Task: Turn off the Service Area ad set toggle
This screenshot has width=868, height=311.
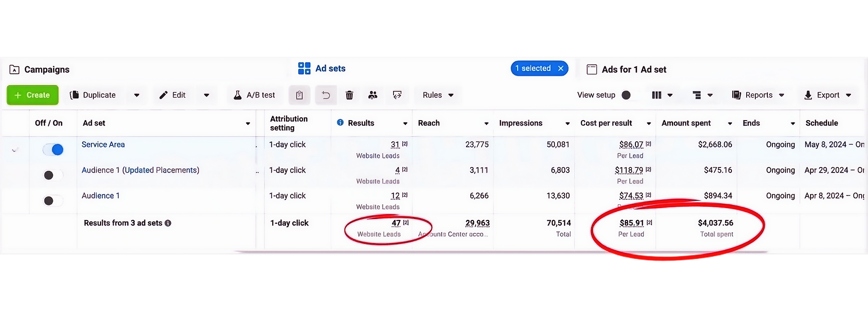Action: [53, 150]
